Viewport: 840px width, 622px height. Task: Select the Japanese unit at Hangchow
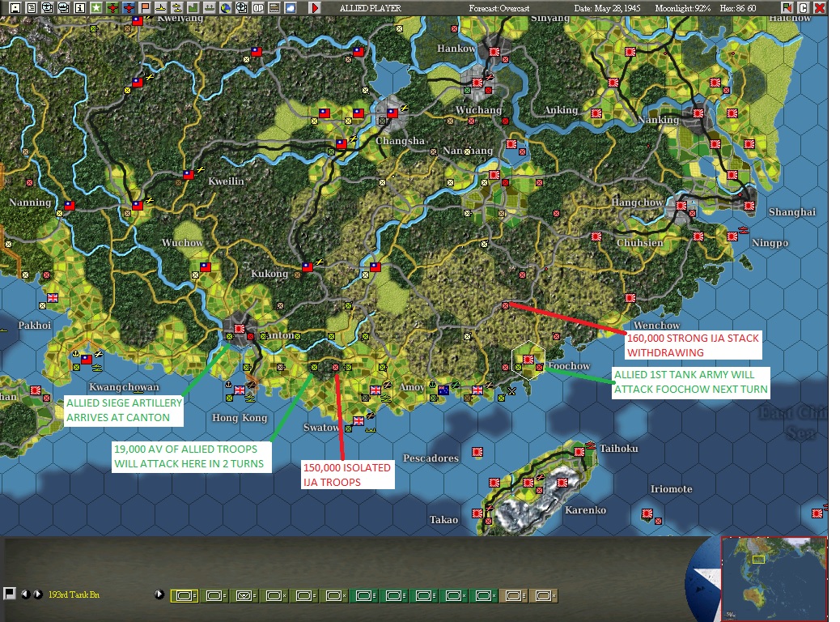coord(681,206)
